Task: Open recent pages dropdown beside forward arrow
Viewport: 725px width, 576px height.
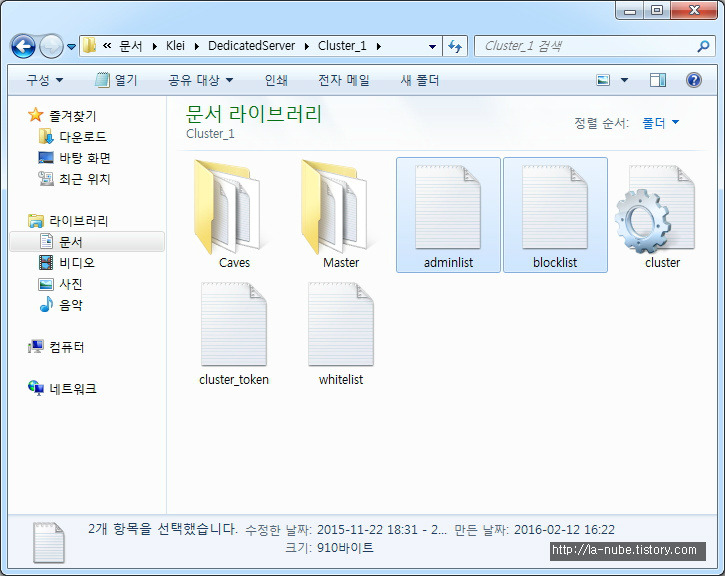Action: pyautogui.click(x=71, y=46)
